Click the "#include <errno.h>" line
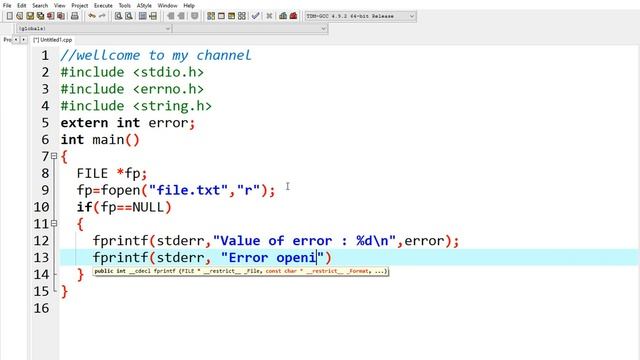The width and height of the screenshot is (640, 360). (x=132, y=89)
